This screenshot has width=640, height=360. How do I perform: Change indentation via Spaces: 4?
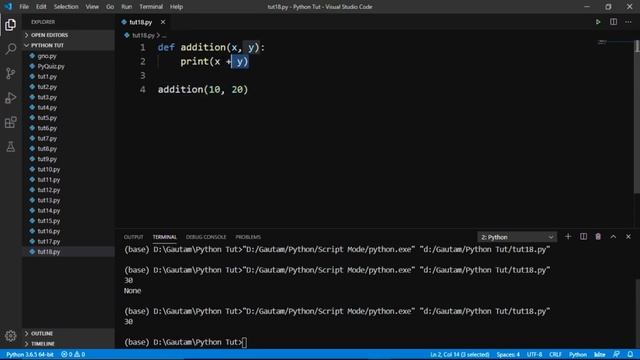tap(508, 354)
